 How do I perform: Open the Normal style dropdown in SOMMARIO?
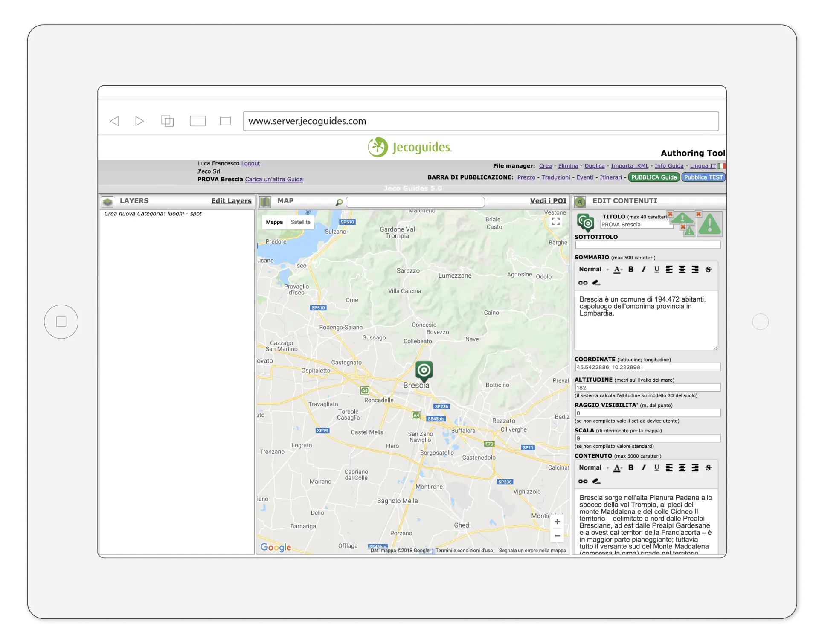click(593, 269)
